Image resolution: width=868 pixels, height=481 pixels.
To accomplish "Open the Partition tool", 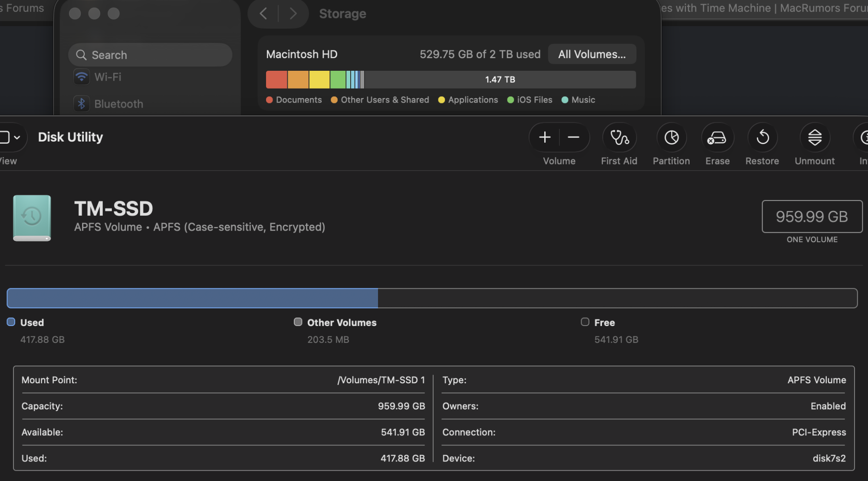I will click(671, 138).
